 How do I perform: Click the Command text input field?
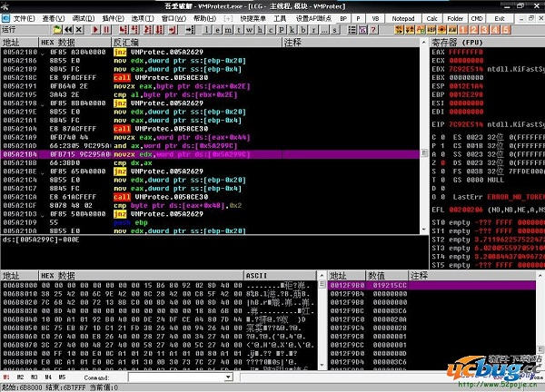pos(176,377)
